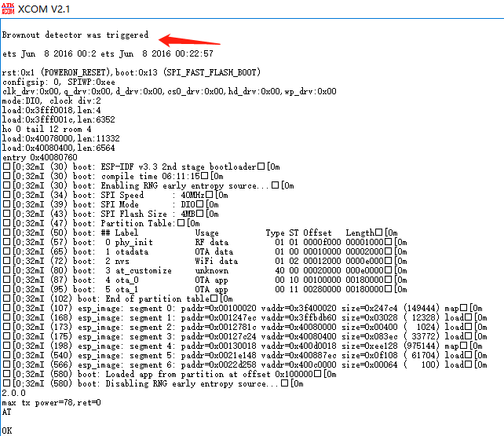Image resolution: width=504 pixels, height=436 pixels.
Task: Click the 'SPI Speed : 40MHz' line
Action: 115,195
